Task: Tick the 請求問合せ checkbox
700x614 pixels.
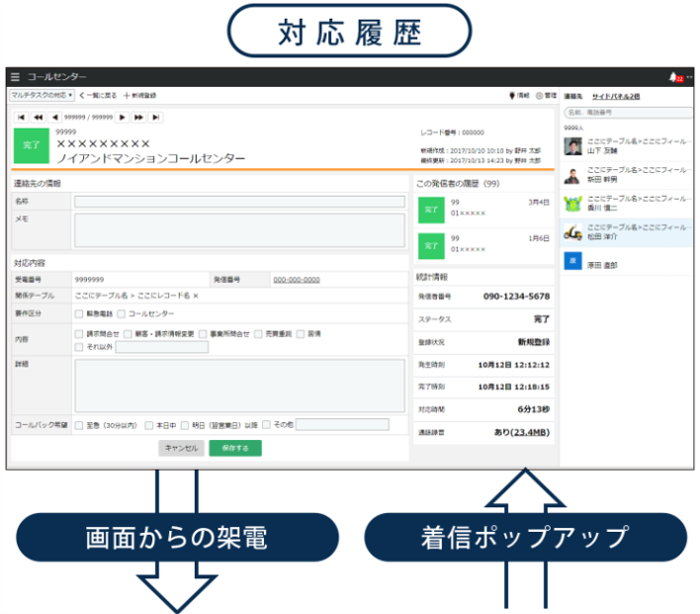Action: [79, 334]
